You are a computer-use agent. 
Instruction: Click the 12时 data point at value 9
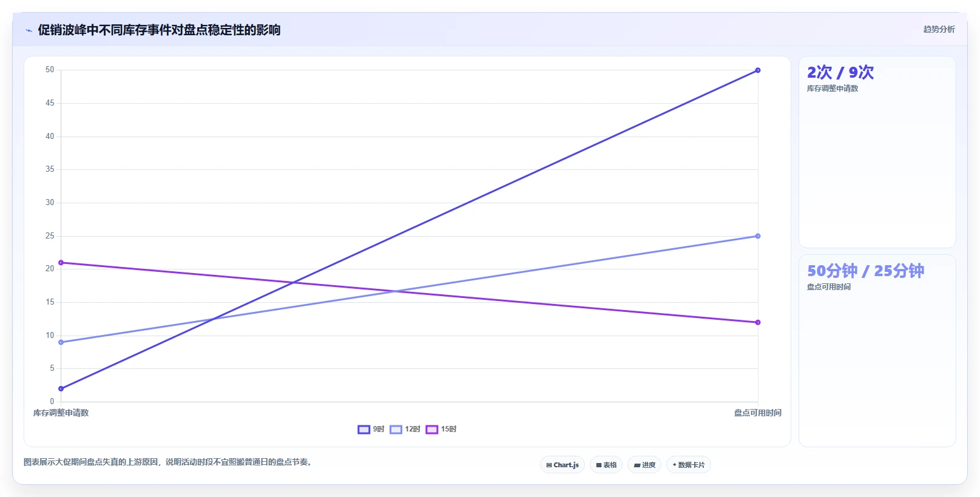[61, 342]
